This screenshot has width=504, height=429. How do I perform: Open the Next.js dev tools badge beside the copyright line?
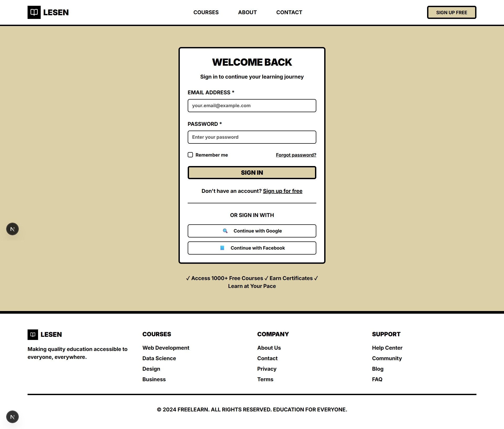point(12,417)
